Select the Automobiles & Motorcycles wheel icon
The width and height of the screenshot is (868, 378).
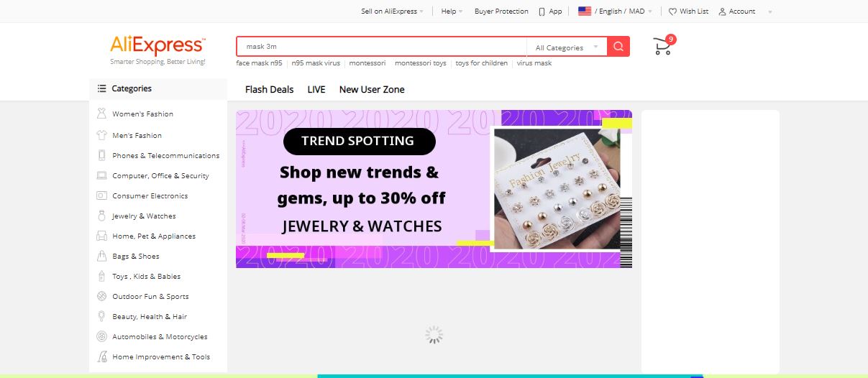[101, 336]
